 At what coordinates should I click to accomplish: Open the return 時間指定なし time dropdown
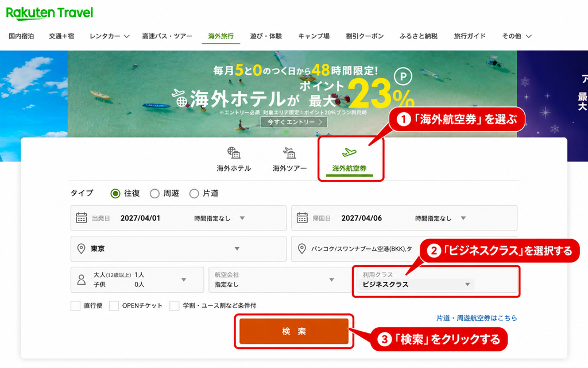[440, 218]
